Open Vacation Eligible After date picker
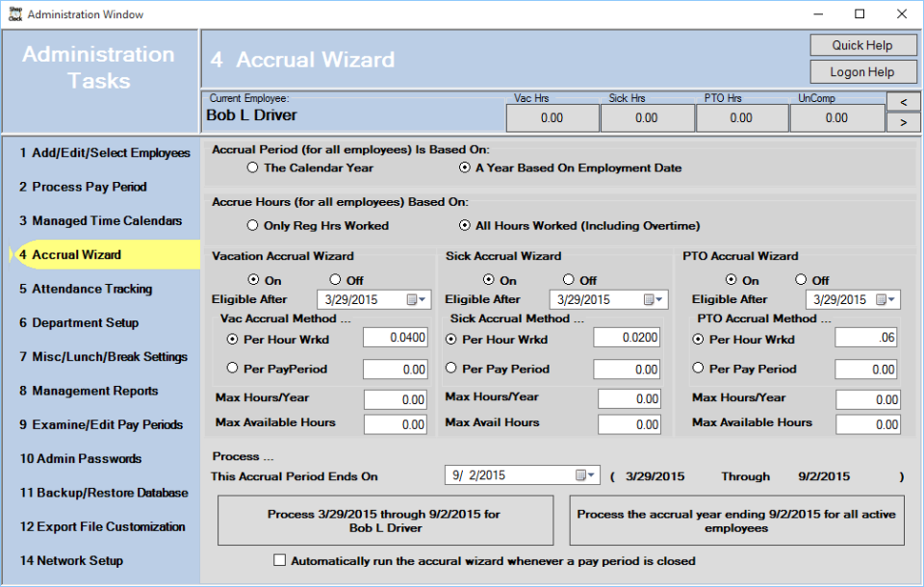 point(417,299)
